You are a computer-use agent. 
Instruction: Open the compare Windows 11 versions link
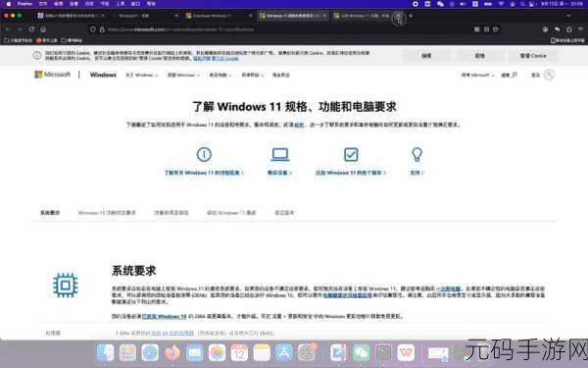pos(351,173)
